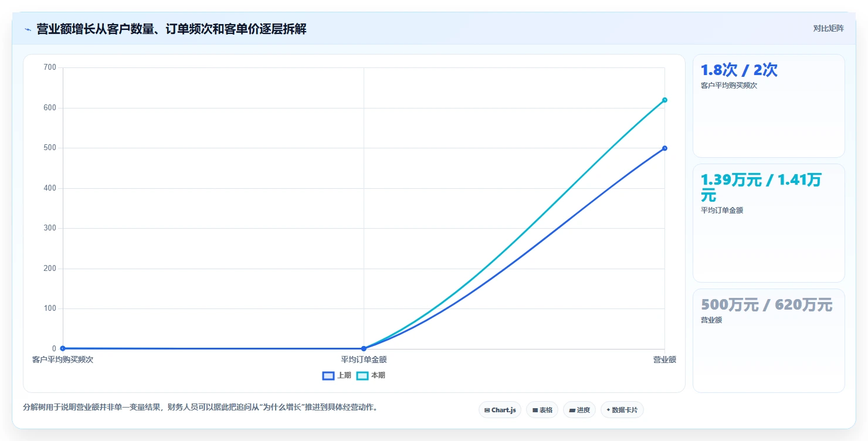Image resolution: width=868 pixels, height=441 pixels.
Task: Click the 营业额 card caption
Action: 711,320
